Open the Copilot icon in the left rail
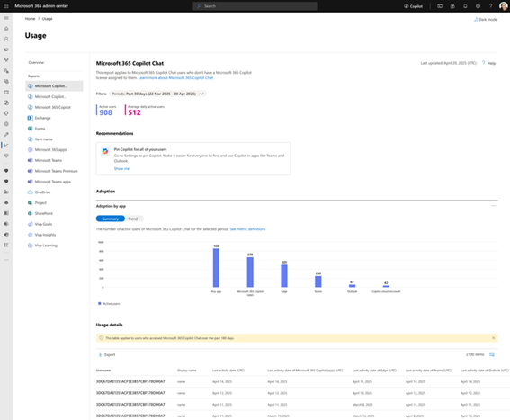Screen dimensions: 510x420 (6, 103)
